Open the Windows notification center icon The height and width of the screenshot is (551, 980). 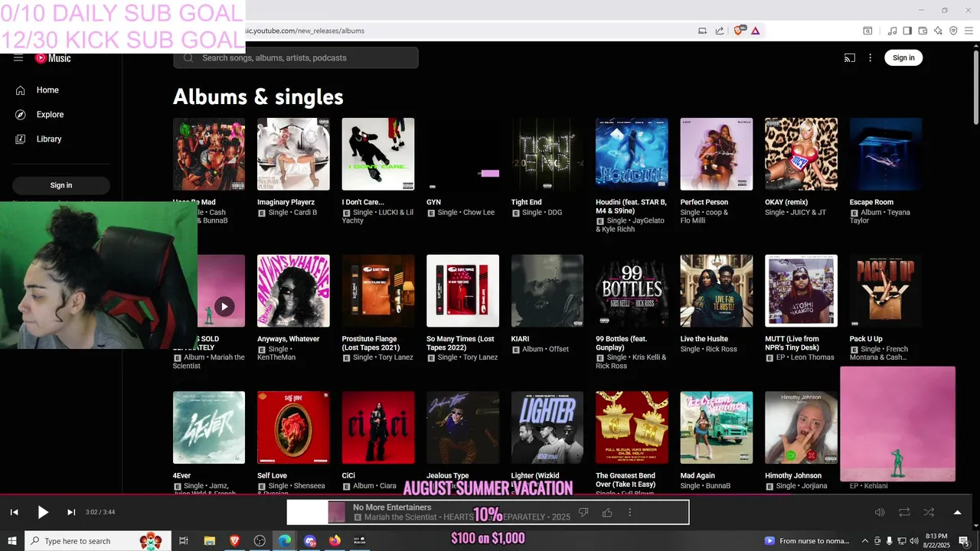[x=964, y=541]
